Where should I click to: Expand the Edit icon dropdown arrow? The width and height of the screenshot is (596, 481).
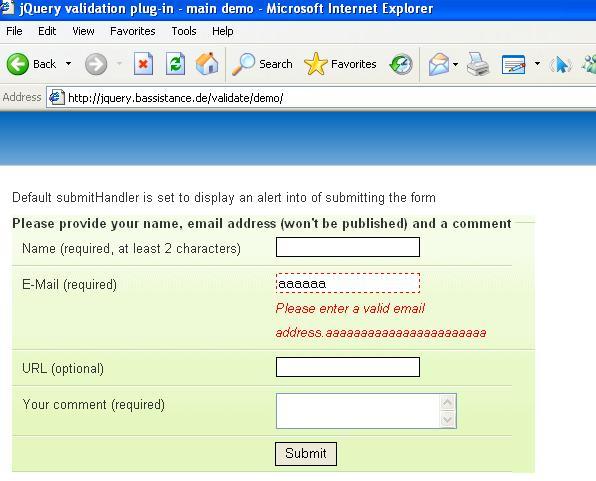(x=537, y=63)
